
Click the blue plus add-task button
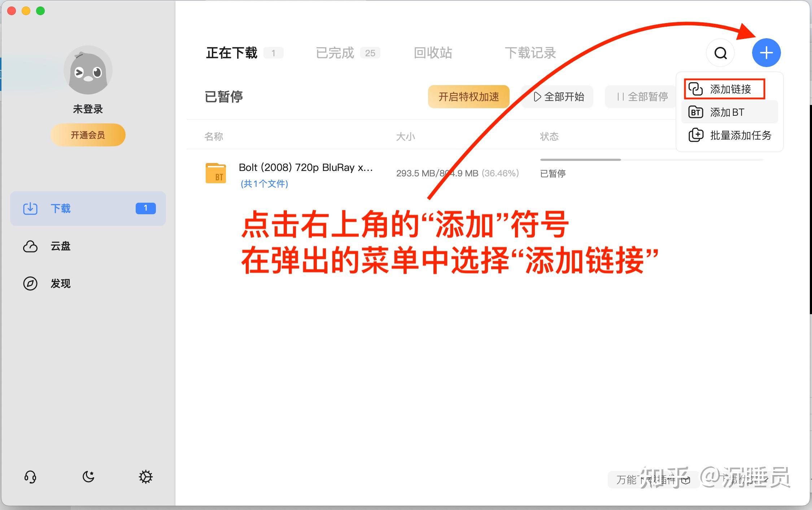[x=766, y=53]
